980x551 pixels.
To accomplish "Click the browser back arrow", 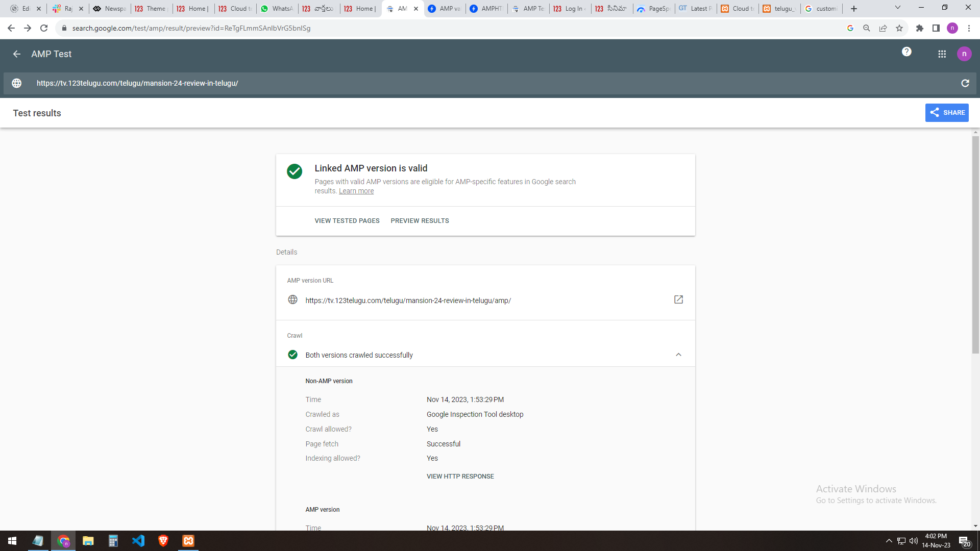I will coord(11,28).
